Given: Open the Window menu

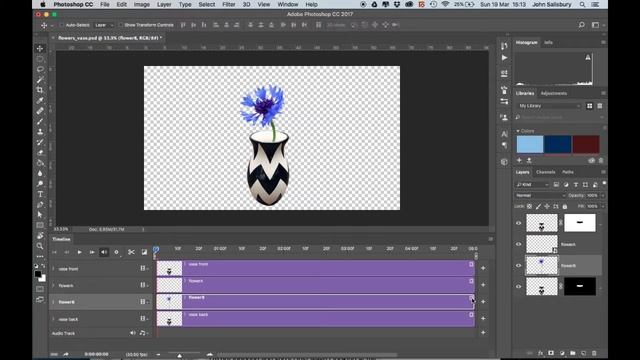Looking at the screenshot, I should coord(288,4).
